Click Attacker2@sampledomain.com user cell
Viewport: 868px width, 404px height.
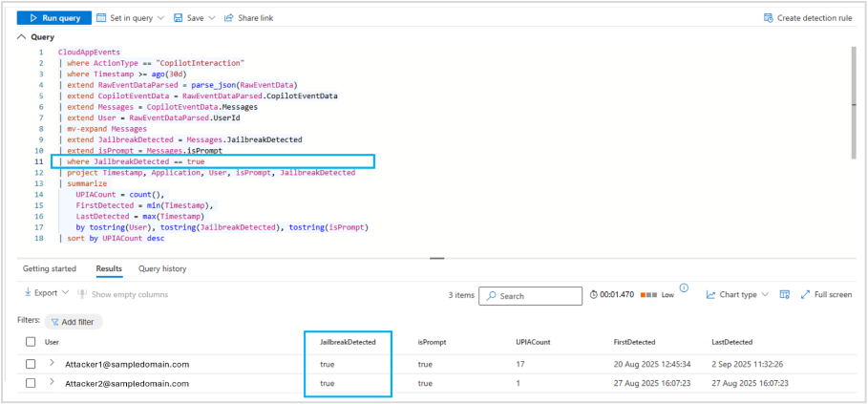coord(127,383)
